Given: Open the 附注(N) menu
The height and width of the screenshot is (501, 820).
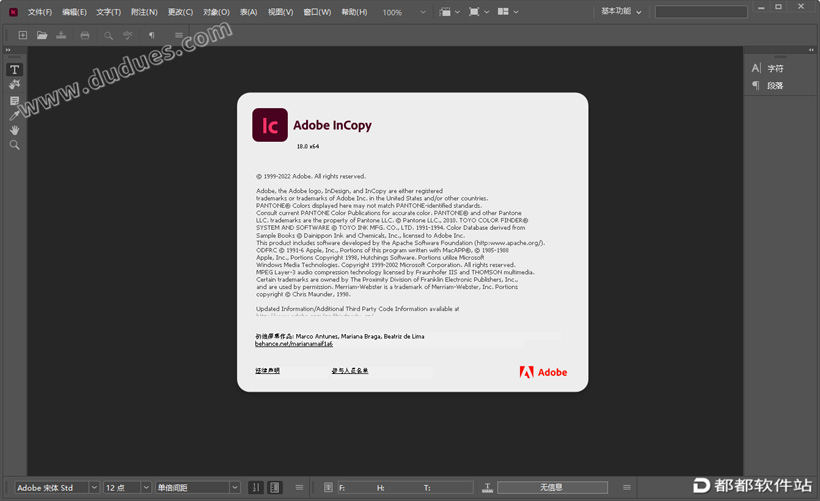Looking at the screenshot, I should pos(144,12).
